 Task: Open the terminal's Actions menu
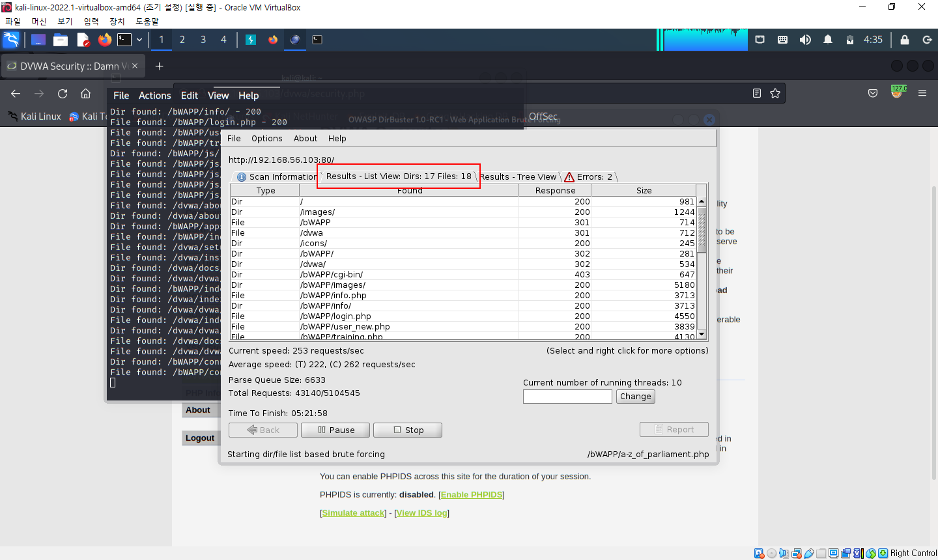(155, 96)
